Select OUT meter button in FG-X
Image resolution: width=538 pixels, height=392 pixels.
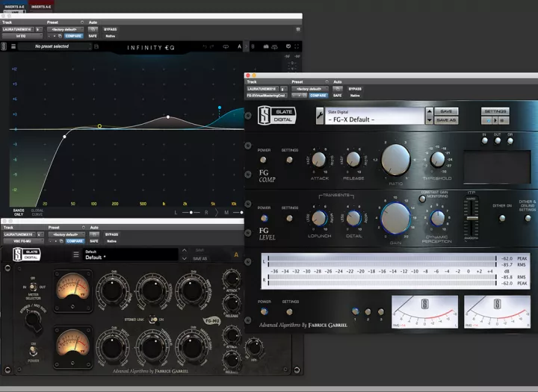click(497, 140)
